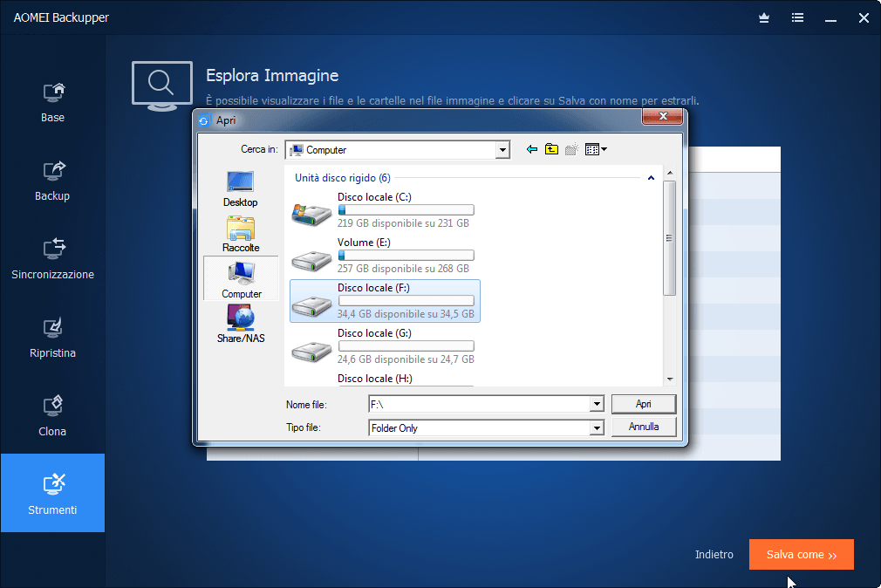Image resolution: width=881 pixels, height=588 pixels.
Task: Collapse the Unità disco rigido group
Action: 651,178
